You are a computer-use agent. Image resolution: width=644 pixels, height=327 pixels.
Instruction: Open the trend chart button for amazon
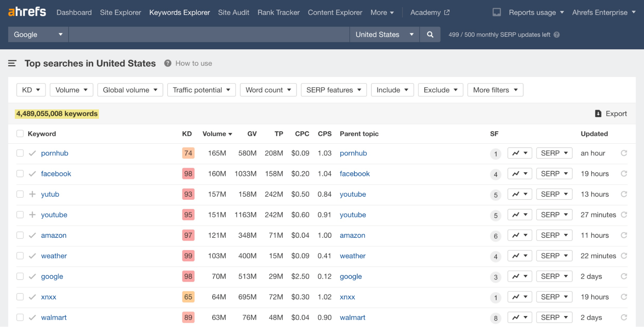(520, 235)
